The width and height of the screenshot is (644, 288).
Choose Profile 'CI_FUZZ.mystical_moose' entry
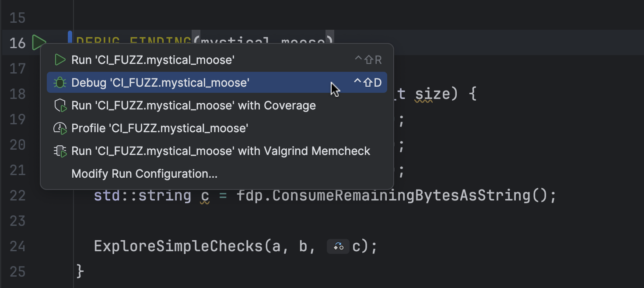pos(160,128)
